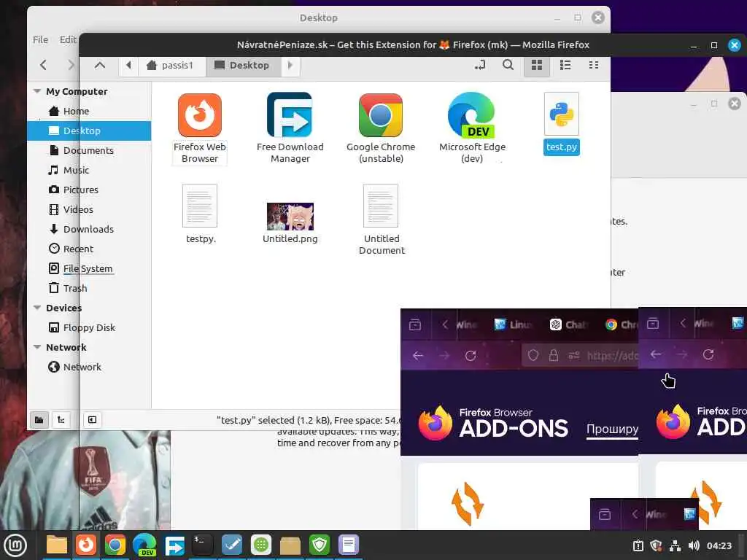Click the wired network tray icon
Image resolution: width=747 pixels, height=560 pixels.
(x=675, y=545)
